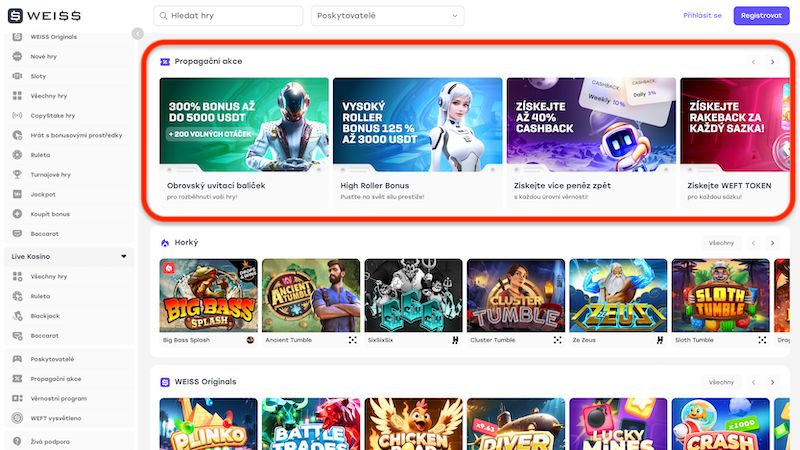
Task: Click the Přihlásit se link
Action: click(702, 16)
